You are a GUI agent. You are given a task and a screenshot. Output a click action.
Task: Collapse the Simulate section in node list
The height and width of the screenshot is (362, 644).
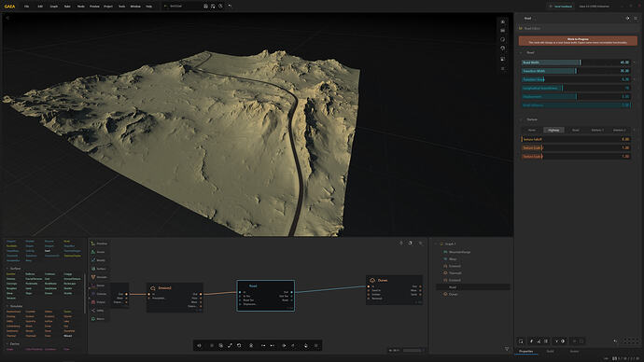click(7, 306)
